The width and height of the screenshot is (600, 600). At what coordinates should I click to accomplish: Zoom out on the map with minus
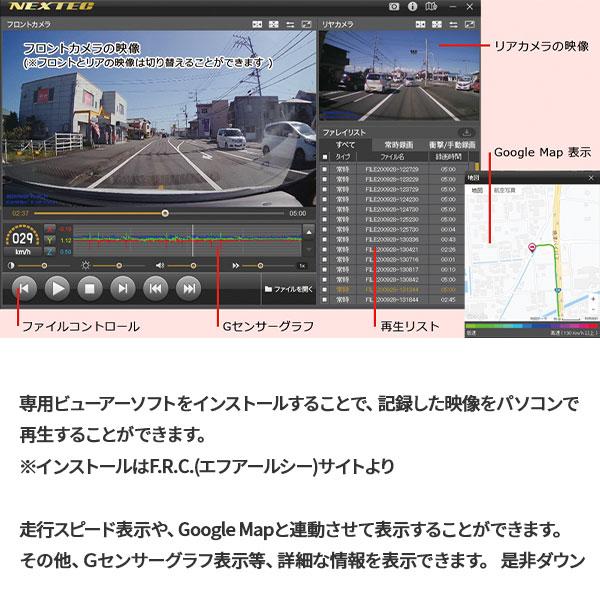pyautogui.click(x=593, y=309)
